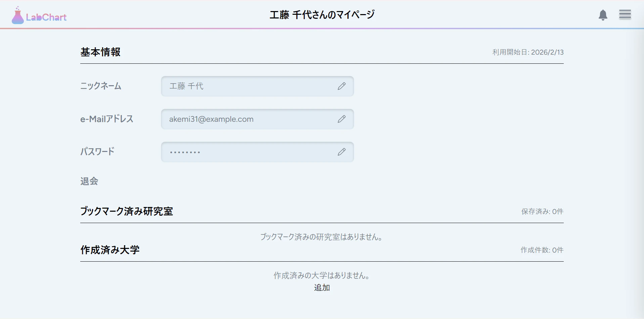Click the 基本情報 heading

[100, 52]
